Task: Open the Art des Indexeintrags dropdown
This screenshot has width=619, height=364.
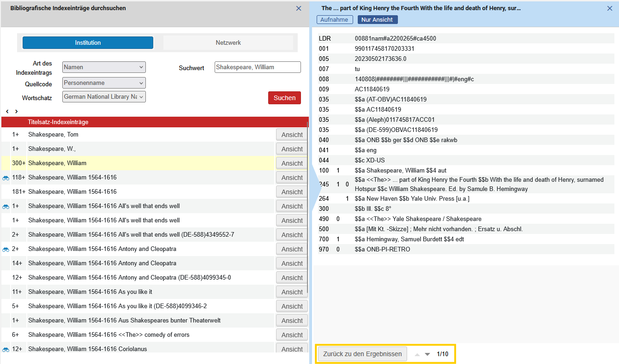Action: [x=104, y=67]
